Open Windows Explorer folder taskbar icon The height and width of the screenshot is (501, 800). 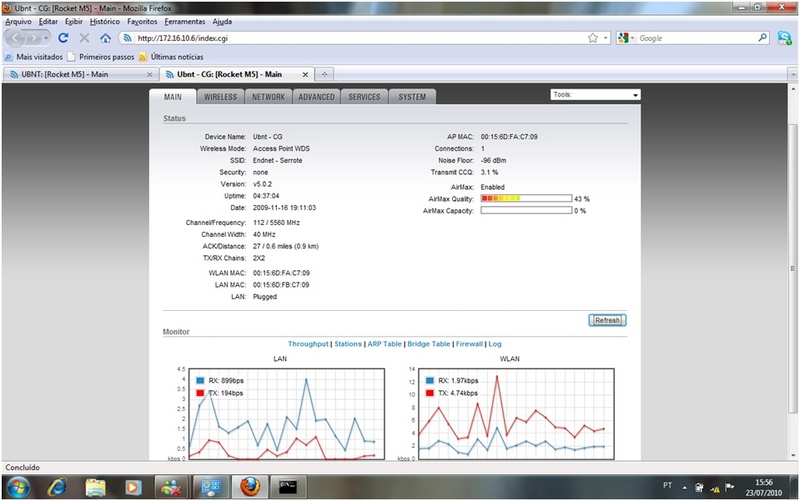coord(95,487)
